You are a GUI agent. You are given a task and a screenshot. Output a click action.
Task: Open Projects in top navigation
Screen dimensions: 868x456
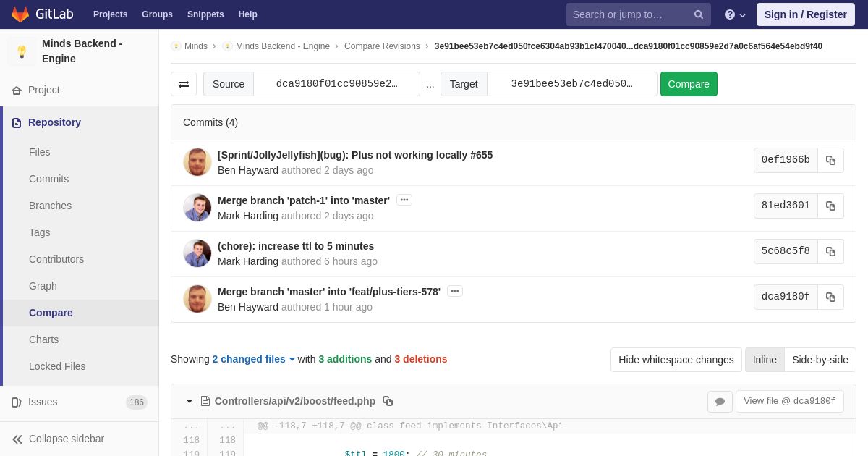click(110, 14)
